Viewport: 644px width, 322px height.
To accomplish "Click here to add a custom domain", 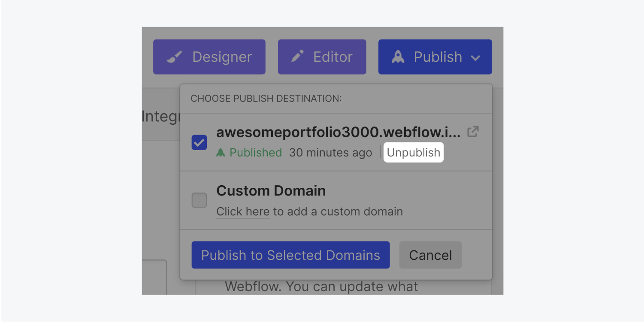I will point(243,211).
